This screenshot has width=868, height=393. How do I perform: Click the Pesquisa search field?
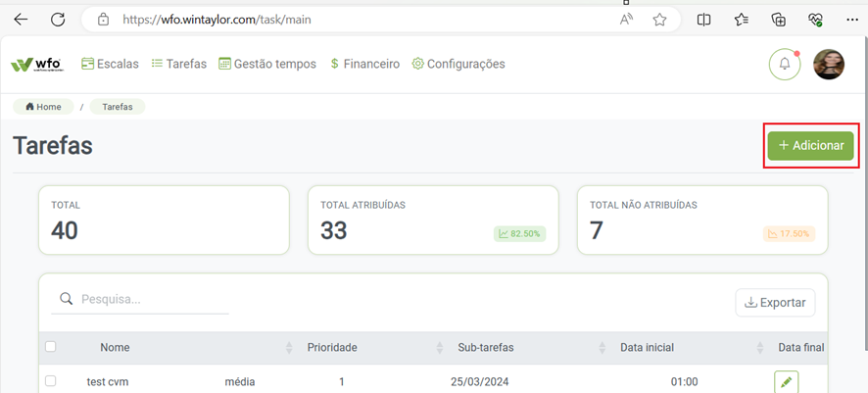point(152,300)
